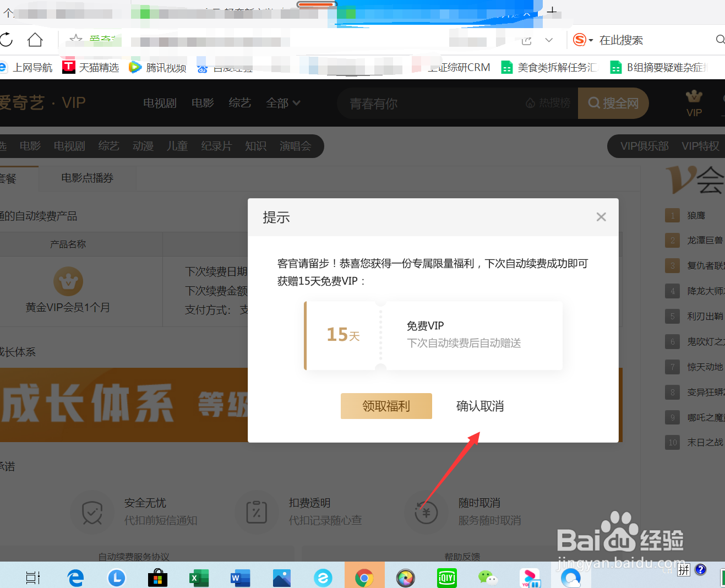Open the 帮助反馈 link
The width and height of the screenshot is (725, 588).
point(462,557)
